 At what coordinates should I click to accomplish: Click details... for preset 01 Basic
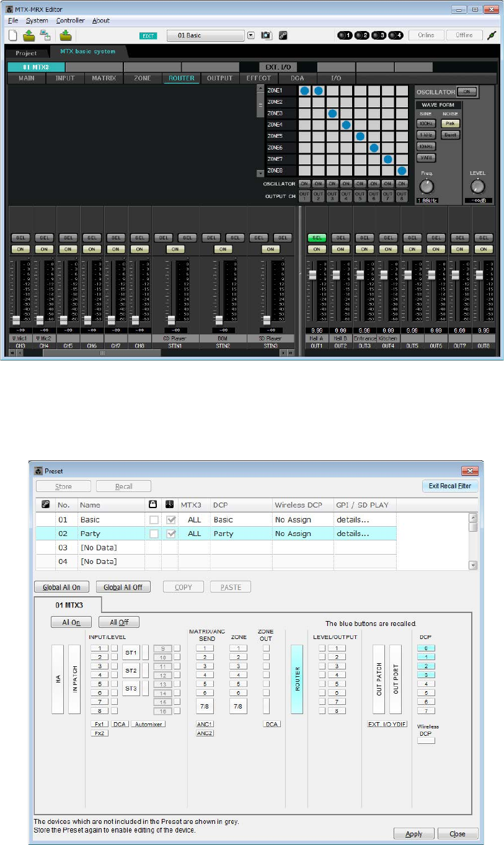[353, 519]
